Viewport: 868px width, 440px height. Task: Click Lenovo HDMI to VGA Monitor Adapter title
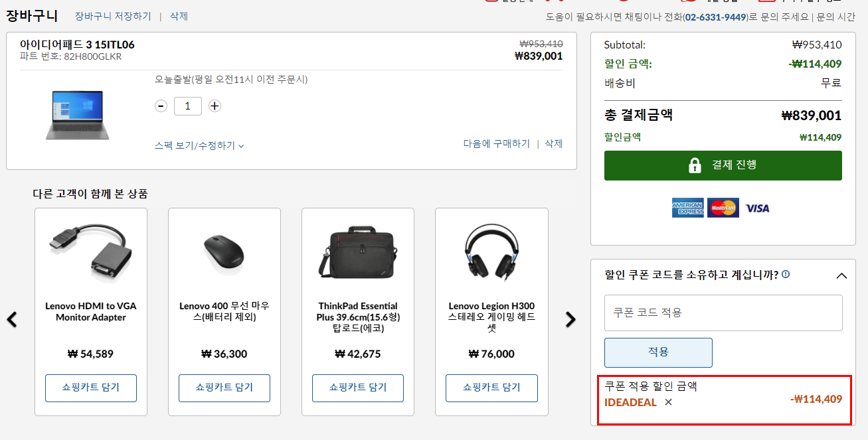[x=91, y=312]
